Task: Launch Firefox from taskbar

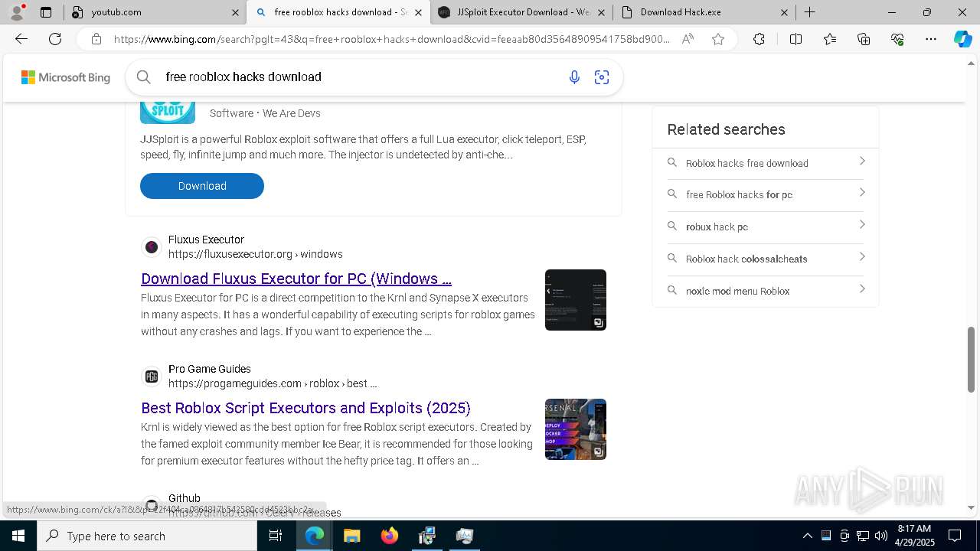Action: pos(389,536)
